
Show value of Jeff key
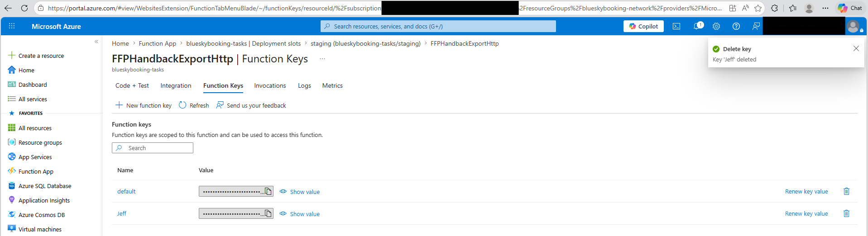coord(300,214)
